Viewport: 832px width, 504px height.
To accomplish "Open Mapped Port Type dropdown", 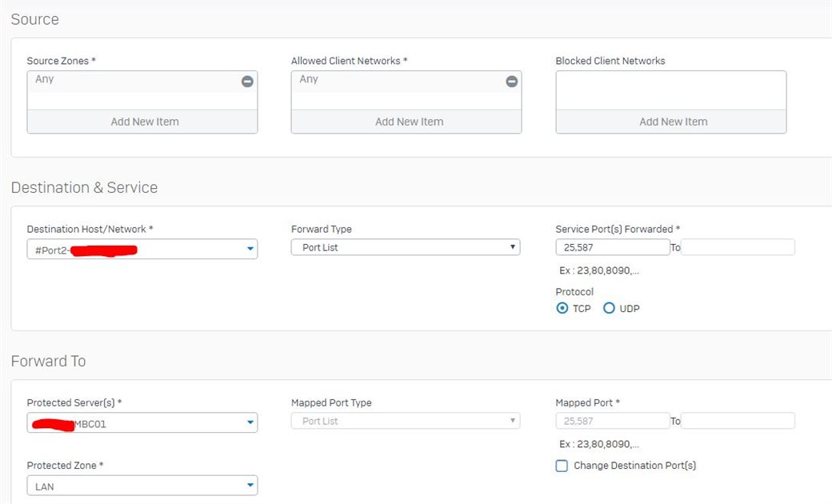I will point(406,421).
